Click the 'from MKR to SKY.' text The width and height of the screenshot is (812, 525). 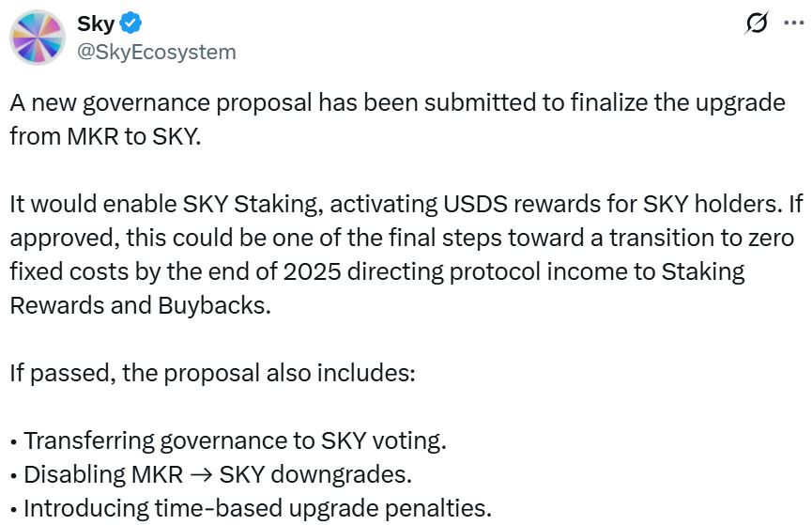[x=106, y=135]
